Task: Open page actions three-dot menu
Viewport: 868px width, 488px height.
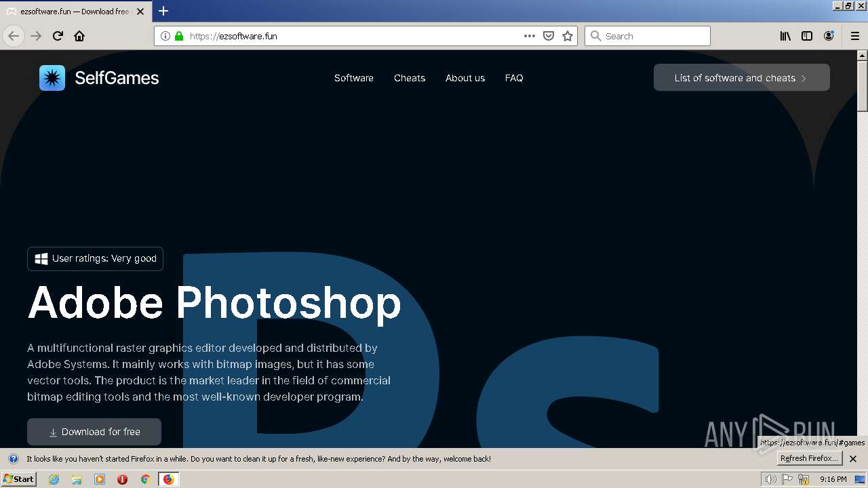Action: coord(530,36)
